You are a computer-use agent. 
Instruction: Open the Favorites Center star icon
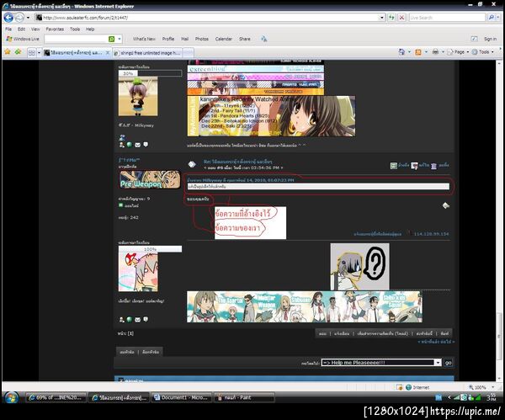(x=8, y=51)
